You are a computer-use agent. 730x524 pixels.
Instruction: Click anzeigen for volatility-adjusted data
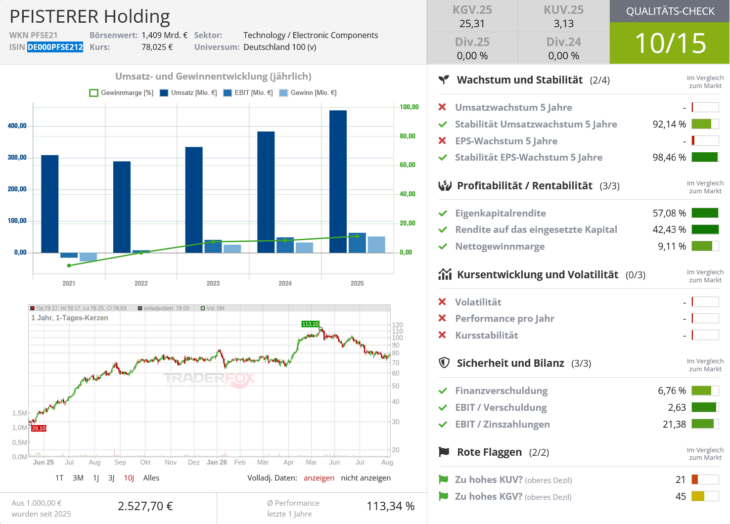[318, 478]
